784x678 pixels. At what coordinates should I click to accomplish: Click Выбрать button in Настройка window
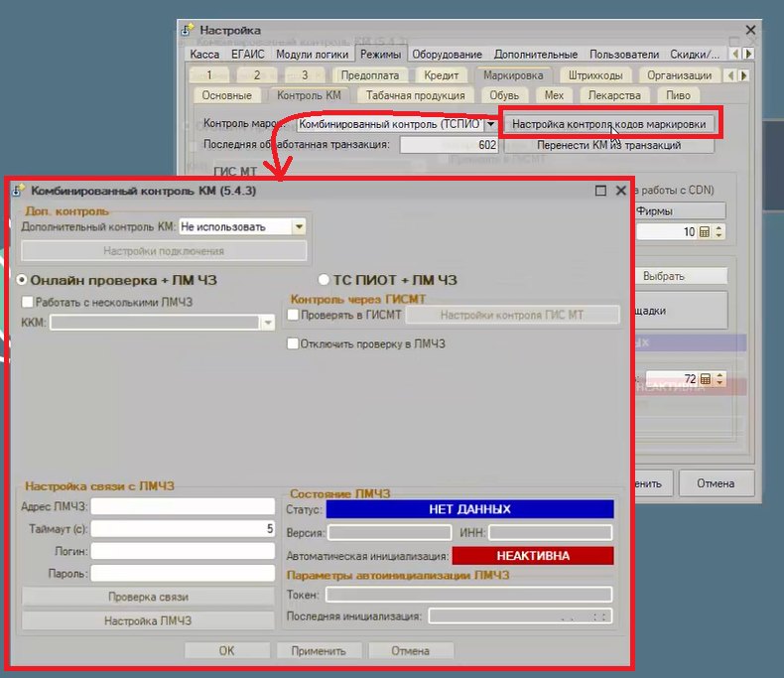click(x=681, y=276)
